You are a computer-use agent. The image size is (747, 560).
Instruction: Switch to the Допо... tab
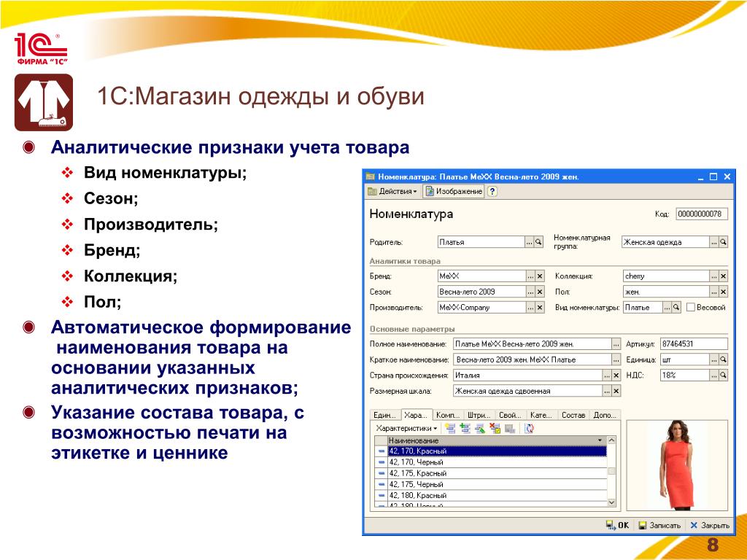click(x=605, y=415)
